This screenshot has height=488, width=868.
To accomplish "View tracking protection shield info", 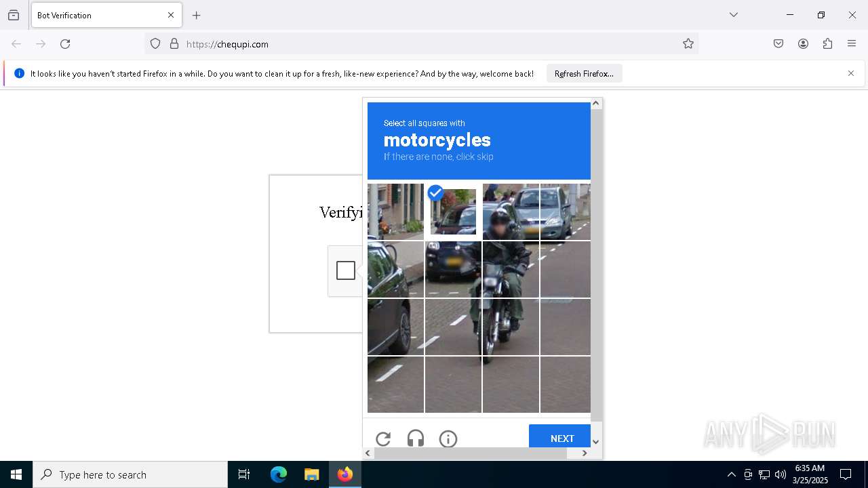I will [x=155, y=44].
